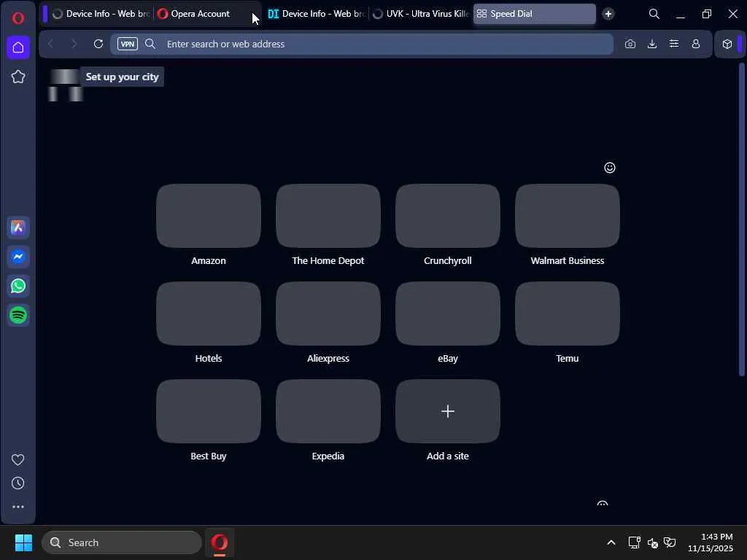Open the Crunchyroll speed dial tile
The height and width of the screenshot is (560, 747).
point(447,216)
